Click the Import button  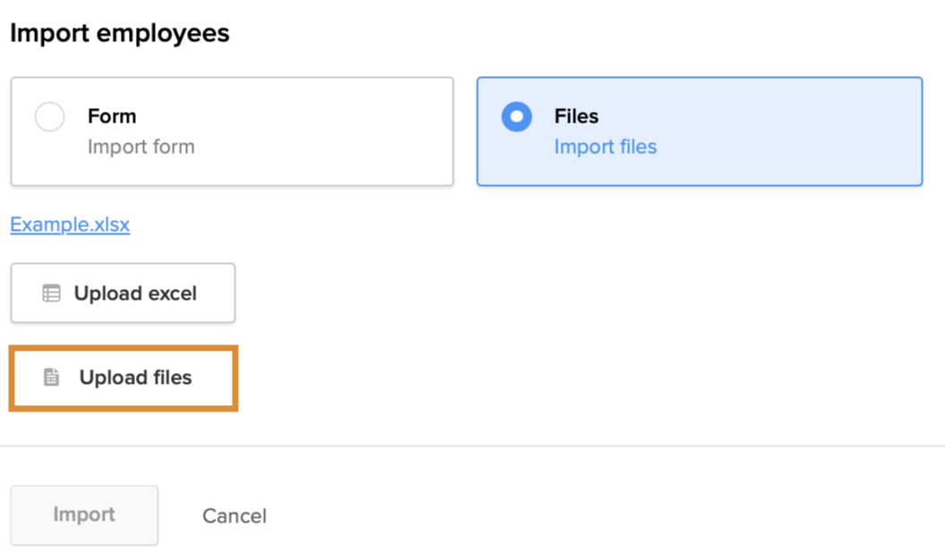tap(84, 514)
